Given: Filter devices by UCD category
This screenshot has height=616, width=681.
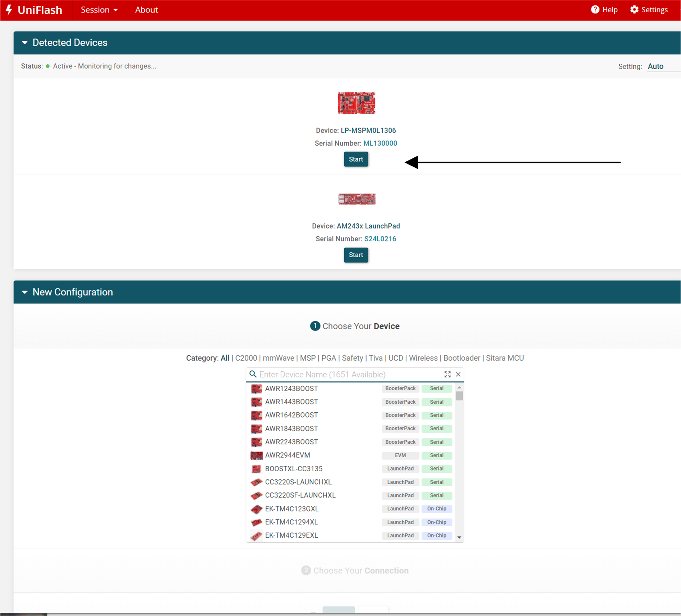Looking at the screenshot, I should [x=396, y=358].
